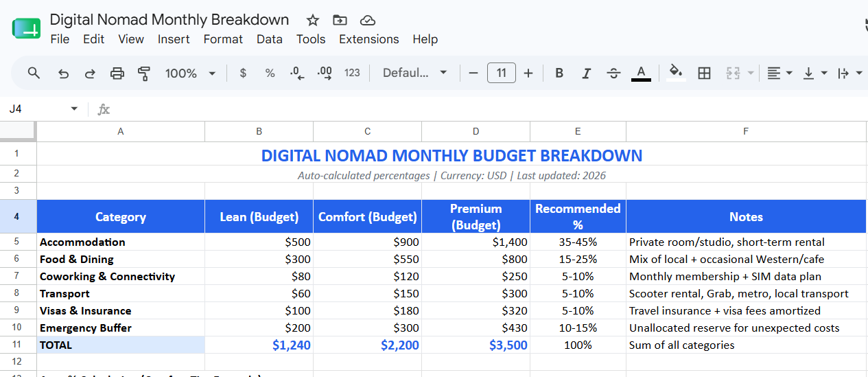The image size is (868, 377).
Task: Select the Recommended % header cell
Action: click(578, 216)
